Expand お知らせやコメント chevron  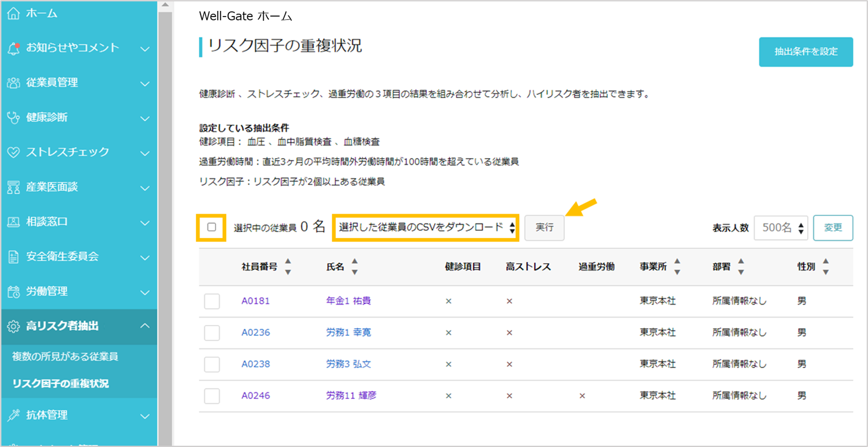click(x=145, y=49)
